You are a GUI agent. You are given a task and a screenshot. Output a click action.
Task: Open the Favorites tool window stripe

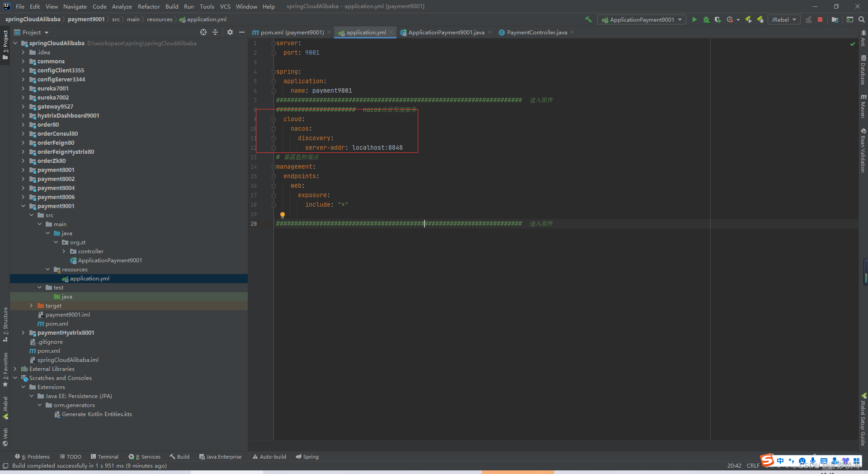5,370
